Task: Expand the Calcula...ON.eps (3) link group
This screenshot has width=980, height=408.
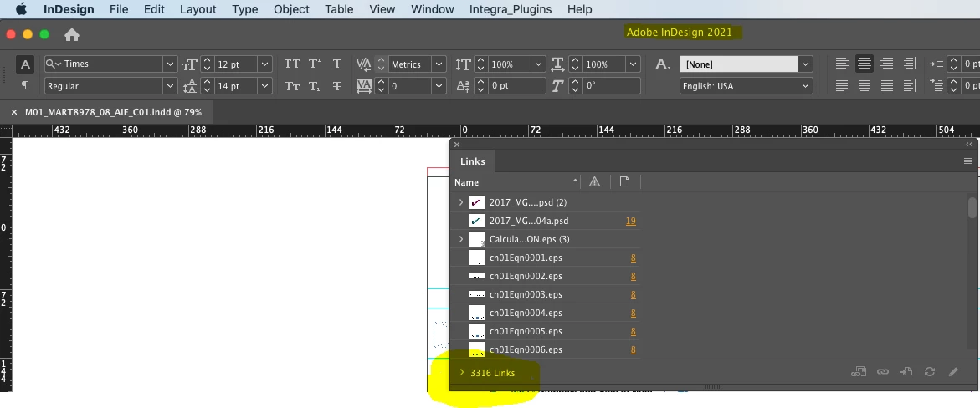Action: click(x=461, y=239)
